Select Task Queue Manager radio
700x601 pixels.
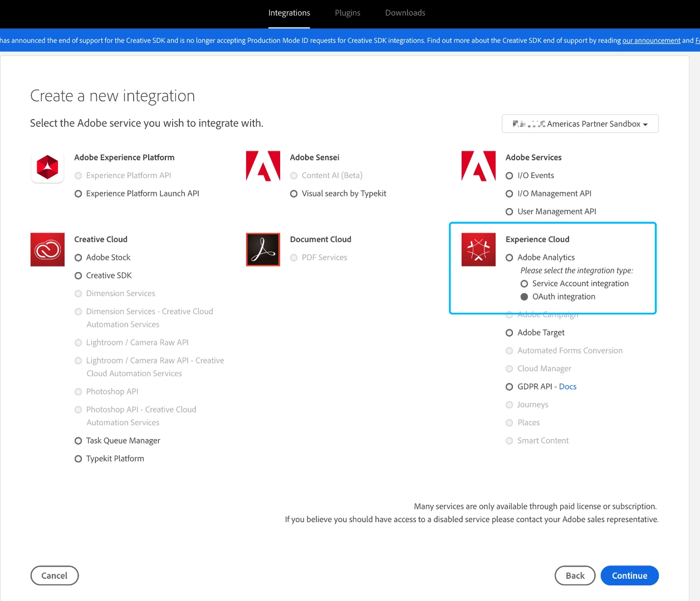point(79,441)
